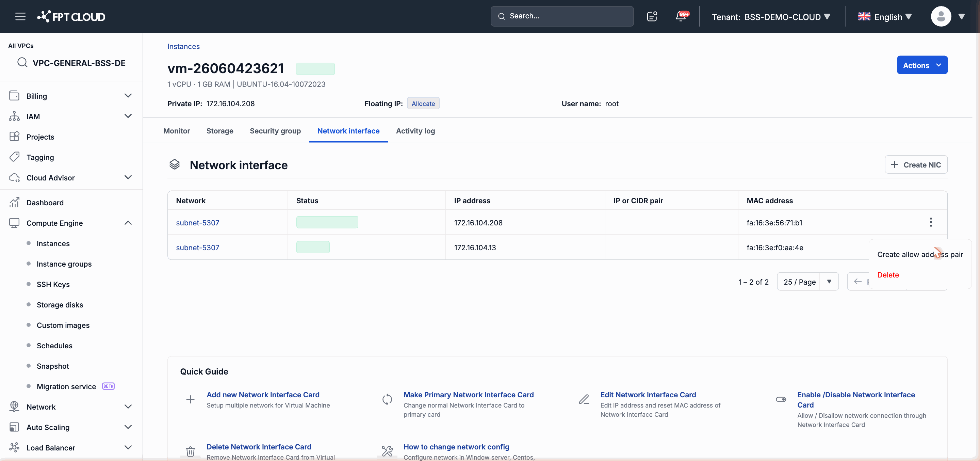Go to Instances breadcrumb link
This screenshot has width=980, height=461.
point(183,46)
